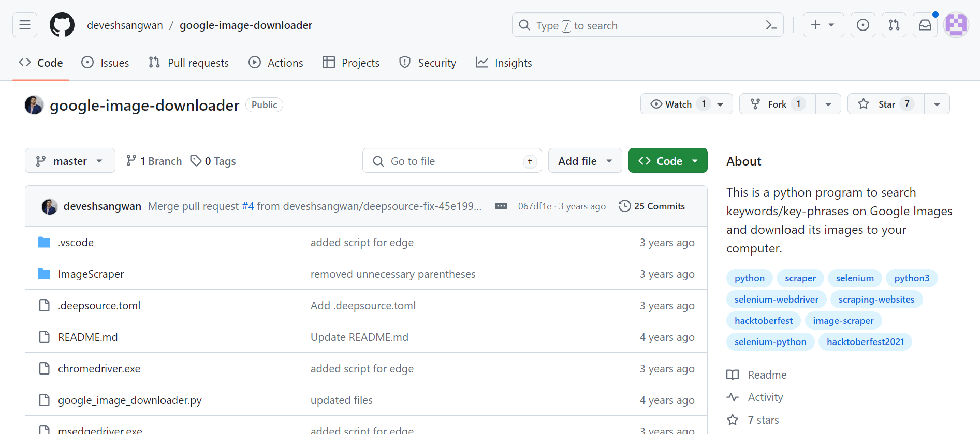Open the green Code dropdown
Viewport: 980px width, 434px height.
pos(668,161)
